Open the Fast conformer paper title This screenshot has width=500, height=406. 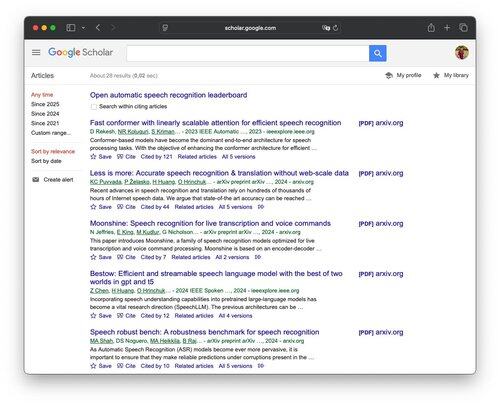click(215, 123)
